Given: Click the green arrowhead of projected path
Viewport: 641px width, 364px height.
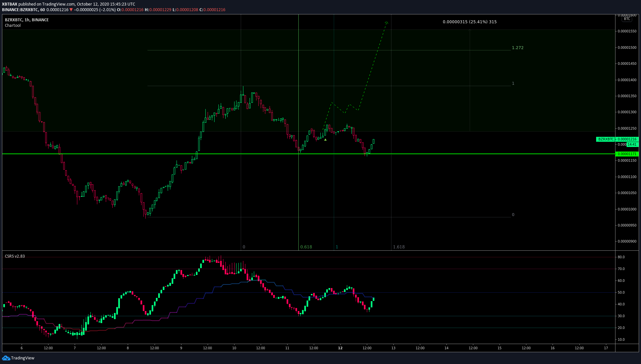Looking at the screenshot, I should (387, 23).
